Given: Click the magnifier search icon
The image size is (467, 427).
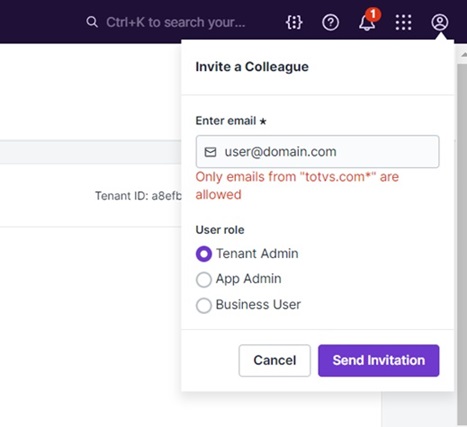Looking at the screenshot, I should tap(92, 22).
